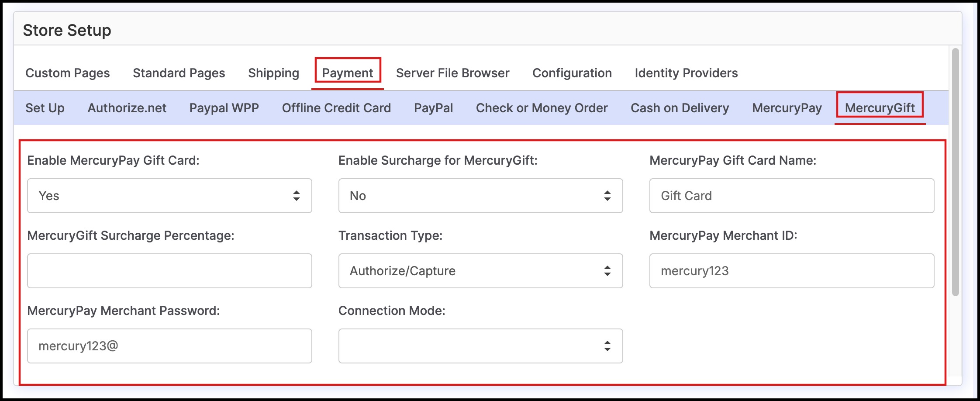The image size is (980, 401).
Task: Click the Store Setup heading text
Action: [67, 30]
